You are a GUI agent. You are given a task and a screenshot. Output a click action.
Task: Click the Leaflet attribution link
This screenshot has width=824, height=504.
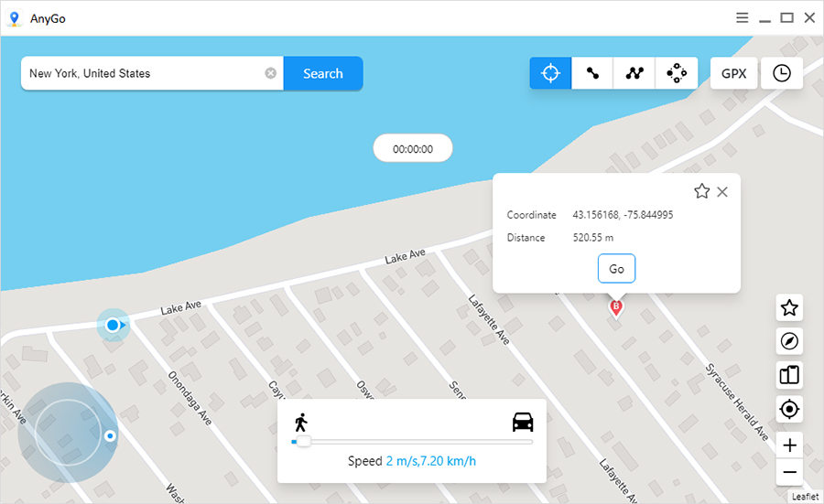(805, 496)
